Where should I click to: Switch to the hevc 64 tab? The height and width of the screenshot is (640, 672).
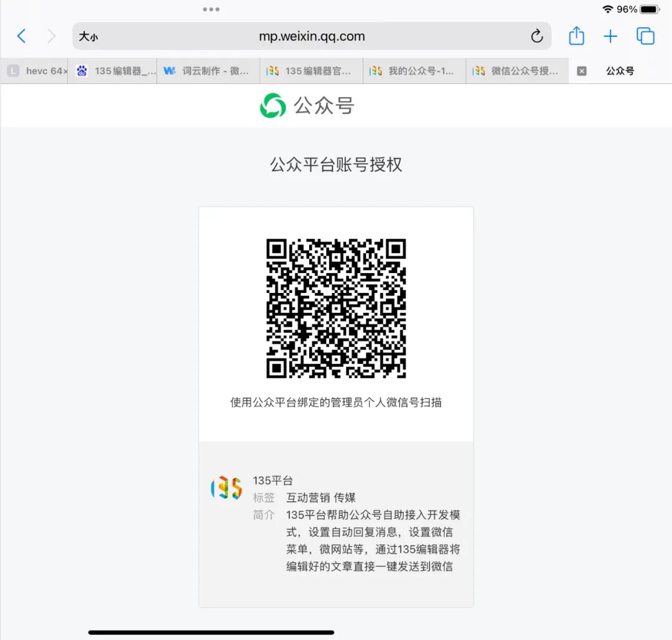point(35,71)
